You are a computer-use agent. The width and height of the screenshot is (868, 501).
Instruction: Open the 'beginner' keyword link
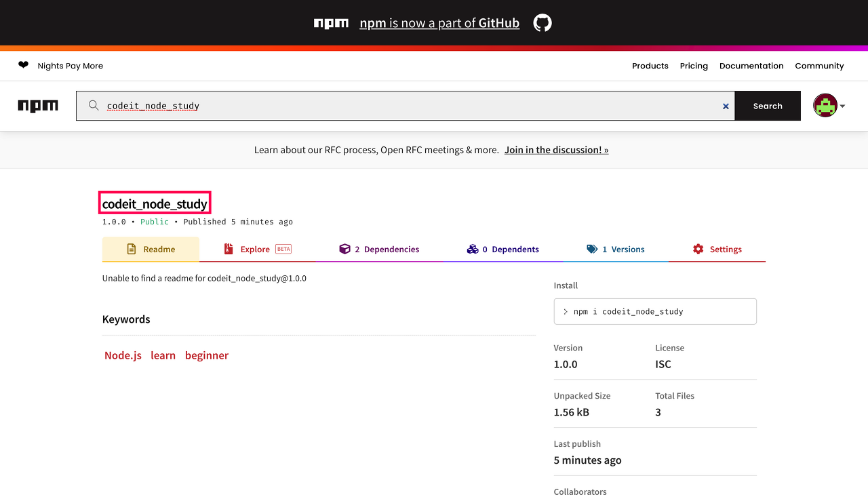[207, 355]
